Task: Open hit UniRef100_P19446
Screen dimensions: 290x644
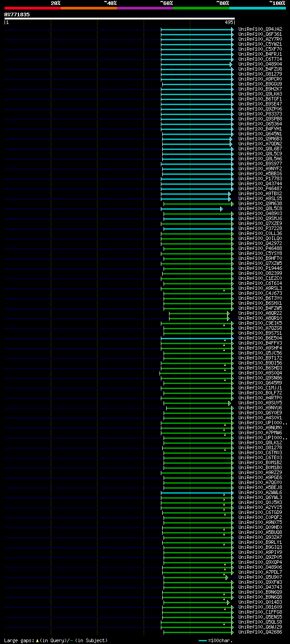Action: [260, 269]
